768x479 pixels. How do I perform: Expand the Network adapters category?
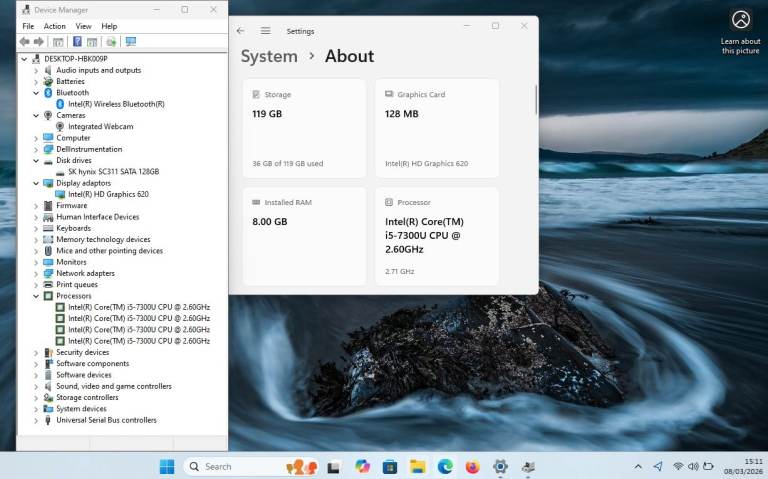37,273
